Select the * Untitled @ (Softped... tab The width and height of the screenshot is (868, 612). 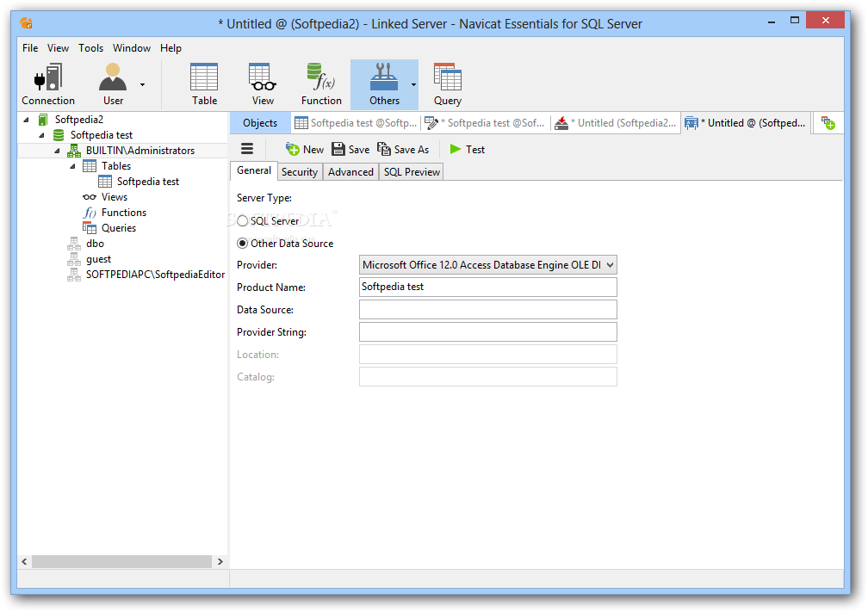click(x=745, y=123)
